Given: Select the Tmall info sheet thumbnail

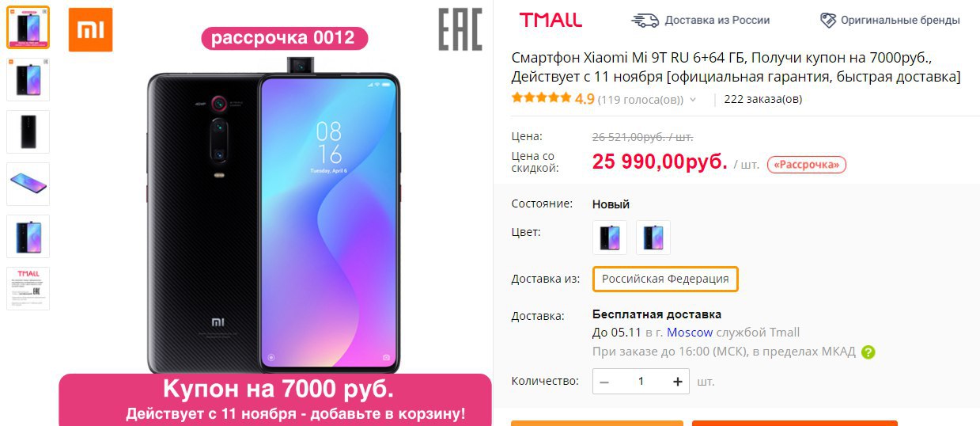Looking at the screenshot, I should pos(28,288).
